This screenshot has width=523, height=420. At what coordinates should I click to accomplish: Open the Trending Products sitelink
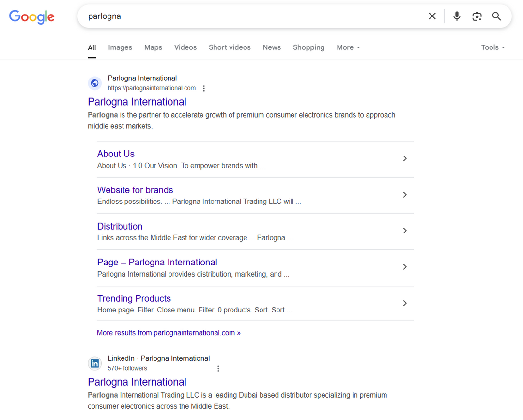coord(134,298)
